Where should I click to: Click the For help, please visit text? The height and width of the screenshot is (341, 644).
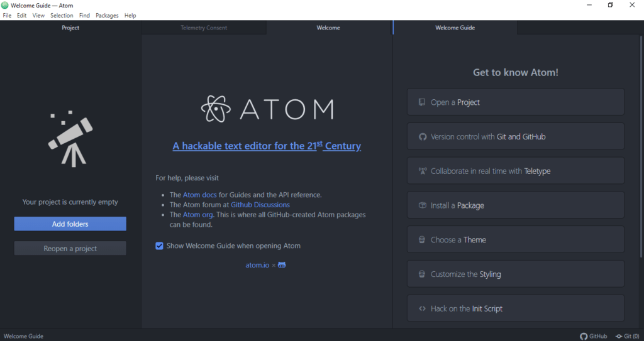tap(187, 178)
